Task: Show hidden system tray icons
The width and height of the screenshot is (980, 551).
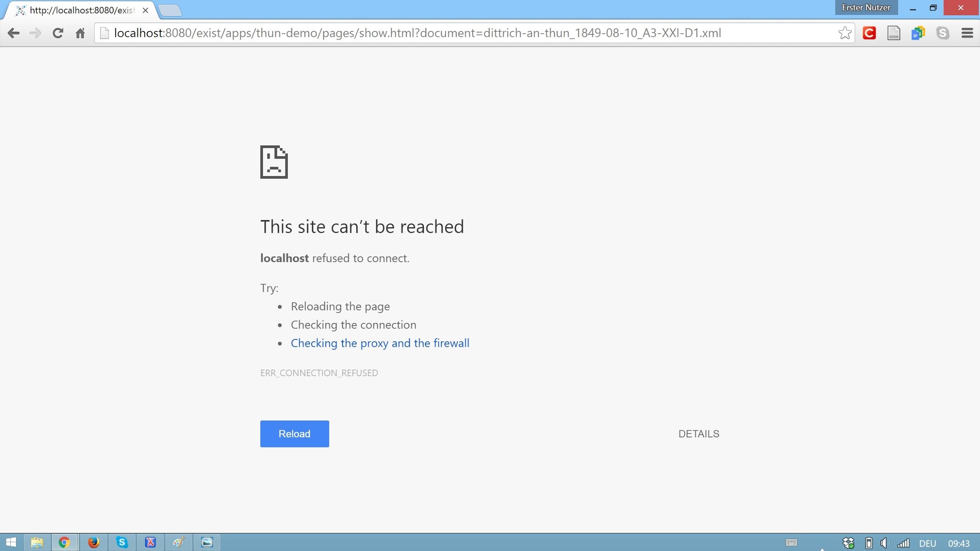Action: click(x=822, y=548)
